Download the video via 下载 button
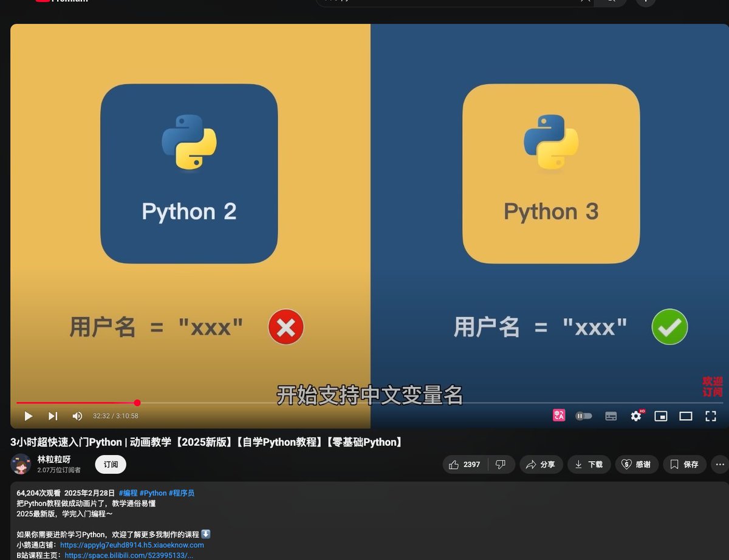Screen dimensions: 729x560 (589, 465)
